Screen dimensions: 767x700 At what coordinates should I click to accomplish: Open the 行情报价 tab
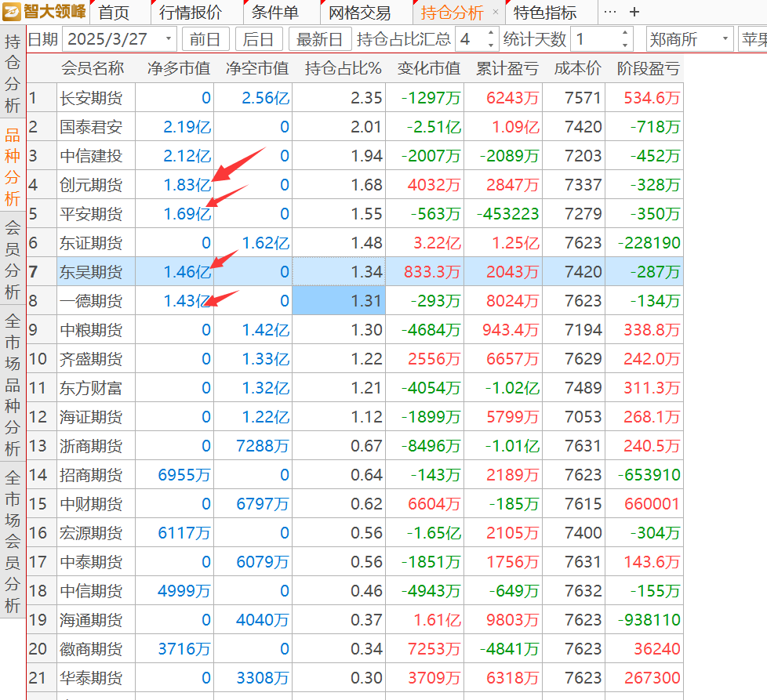(191, 13)
